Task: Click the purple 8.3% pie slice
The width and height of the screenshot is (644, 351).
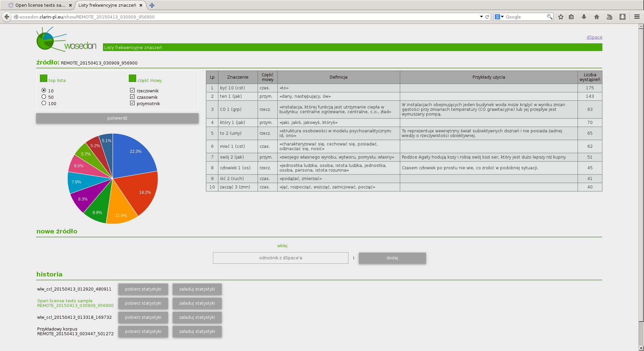Action: 87,196
